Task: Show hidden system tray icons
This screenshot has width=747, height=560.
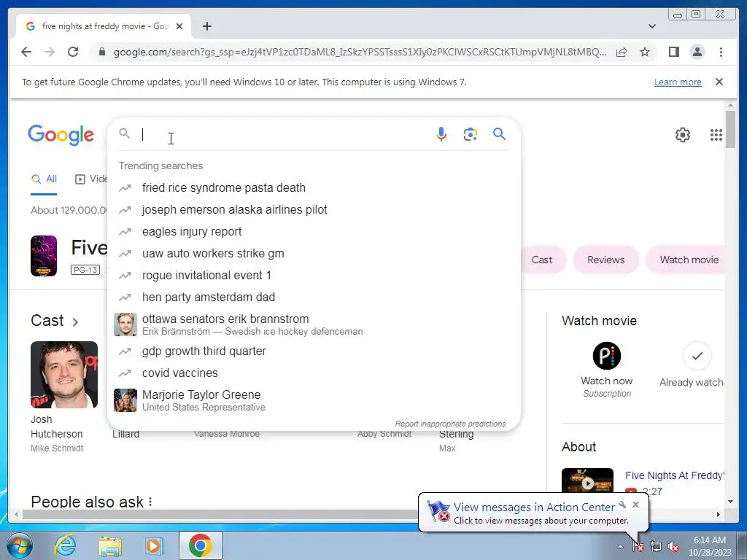Action: tap(620, 546)
